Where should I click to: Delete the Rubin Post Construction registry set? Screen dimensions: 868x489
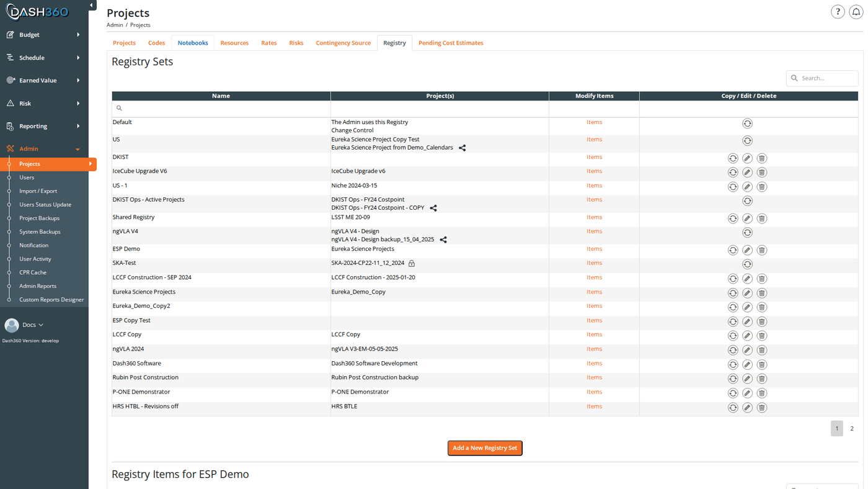click(762, 379)
